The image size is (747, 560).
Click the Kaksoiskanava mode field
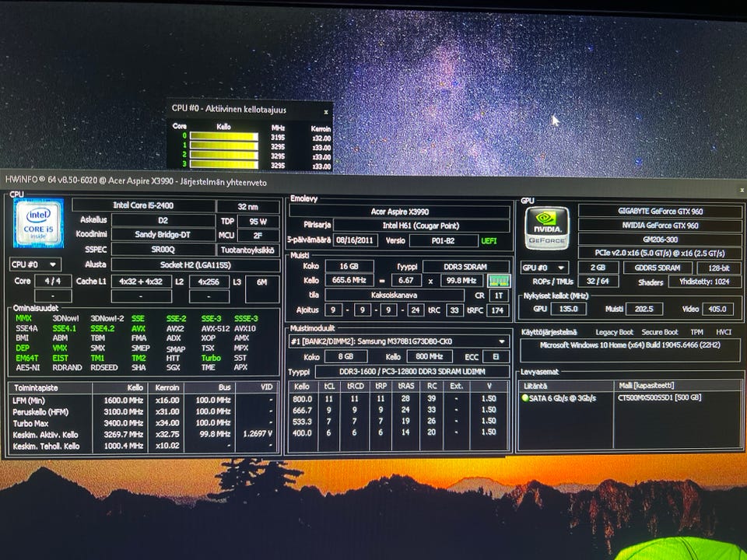(394, 296)
